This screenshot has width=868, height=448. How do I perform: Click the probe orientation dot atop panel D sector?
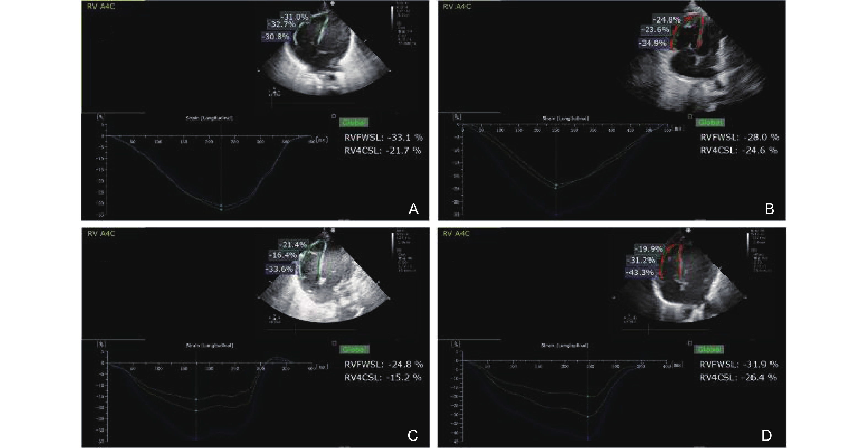tap(688, 231)
